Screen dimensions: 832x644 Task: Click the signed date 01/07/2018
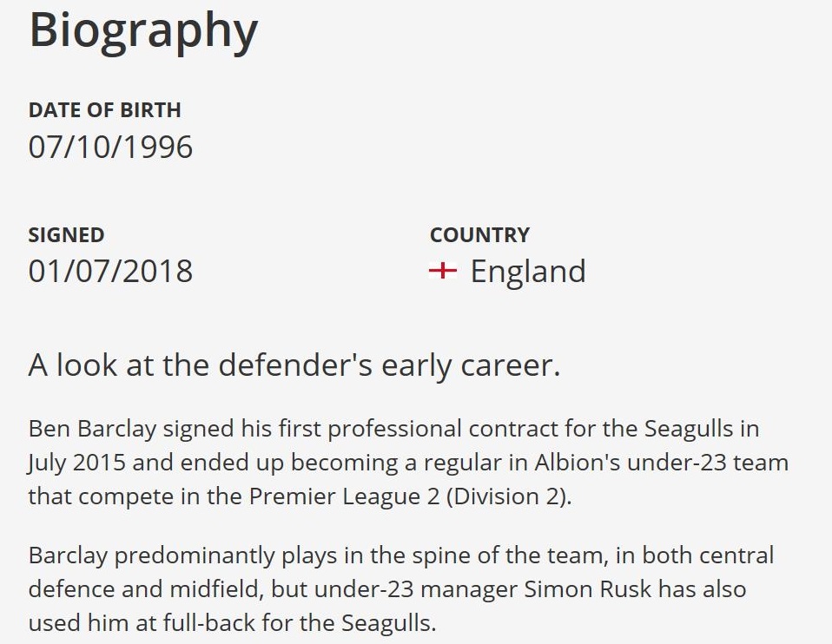(110, 272)
